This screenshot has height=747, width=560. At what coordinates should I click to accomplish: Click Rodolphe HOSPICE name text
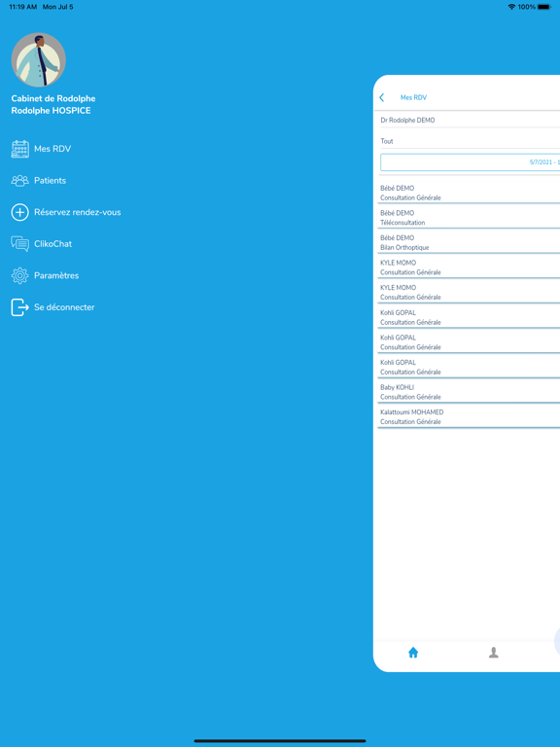(51, 111)
